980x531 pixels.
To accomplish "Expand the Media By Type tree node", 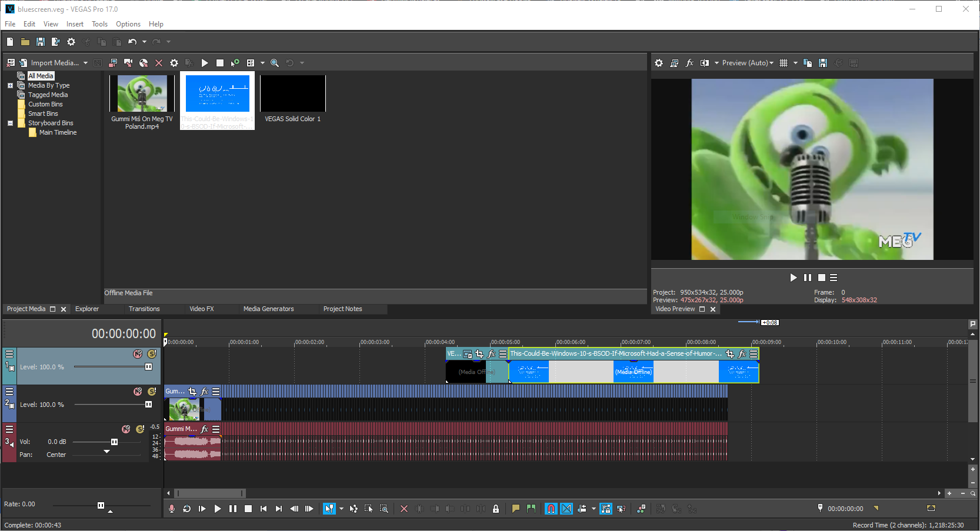I will [10, 85].
